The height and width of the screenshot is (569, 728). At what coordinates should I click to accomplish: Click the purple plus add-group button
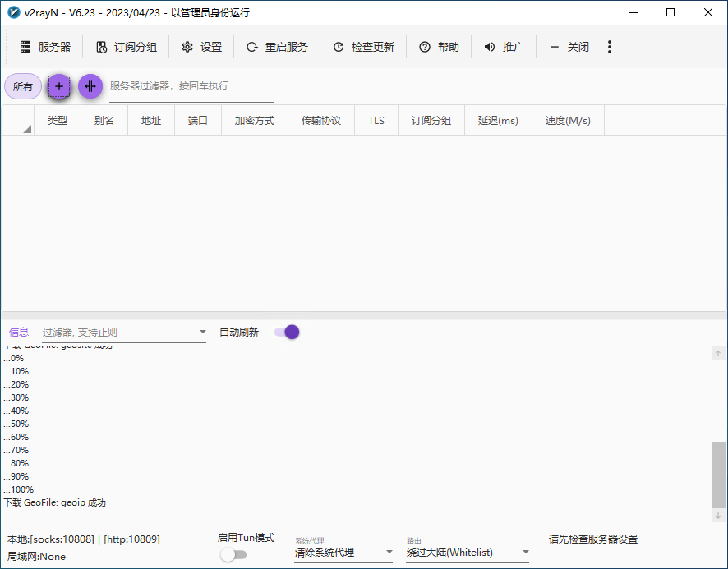pyautogui.click(x=59, y=86)
